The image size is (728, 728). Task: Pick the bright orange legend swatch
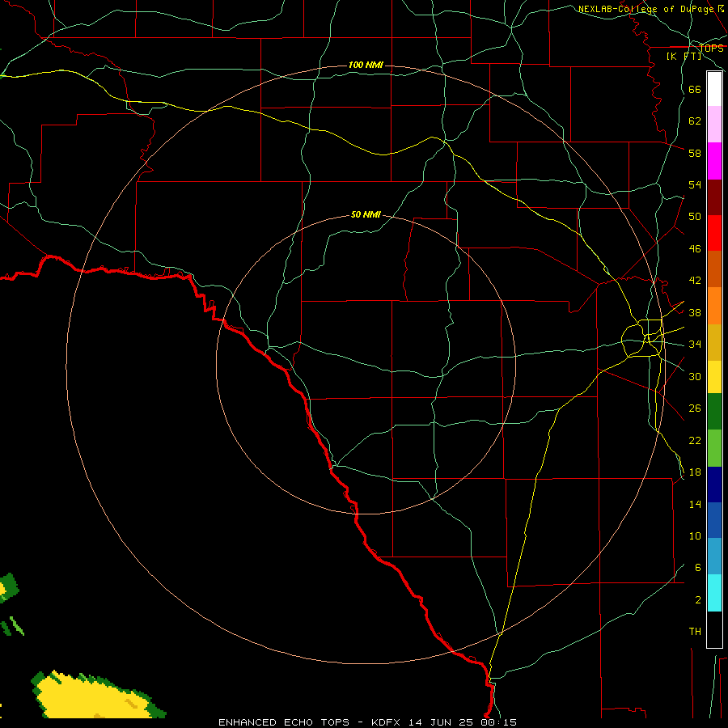714,306
